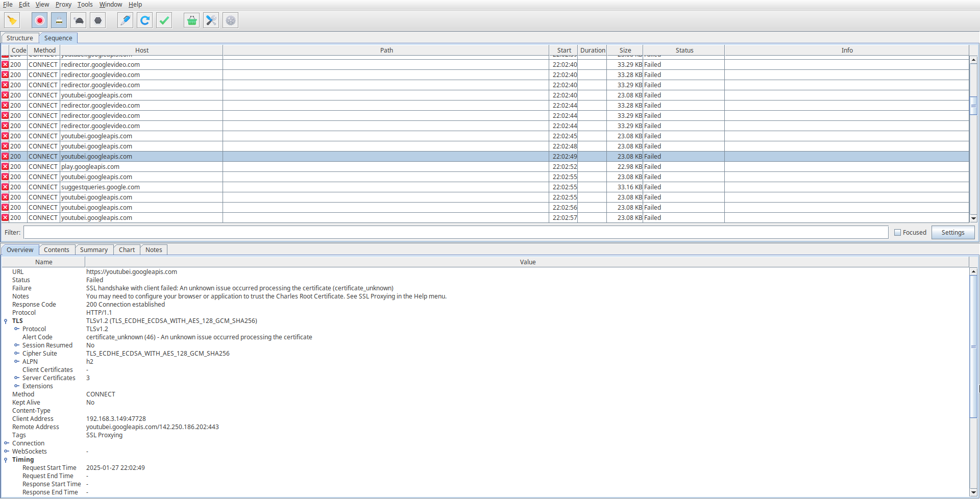The image size is (980, 499).
Task: Sort by the Size column header
Action: point(625,51)
